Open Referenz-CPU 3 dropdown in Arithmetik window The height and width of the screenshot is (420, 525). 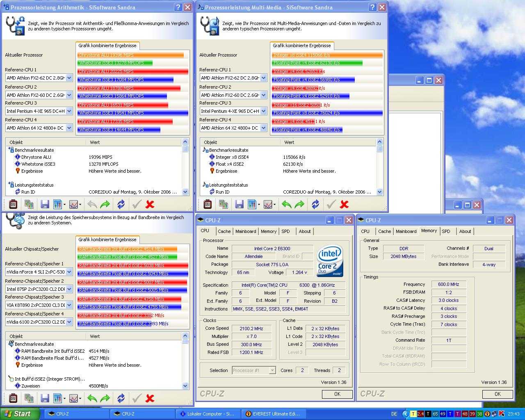coord(69,111)
